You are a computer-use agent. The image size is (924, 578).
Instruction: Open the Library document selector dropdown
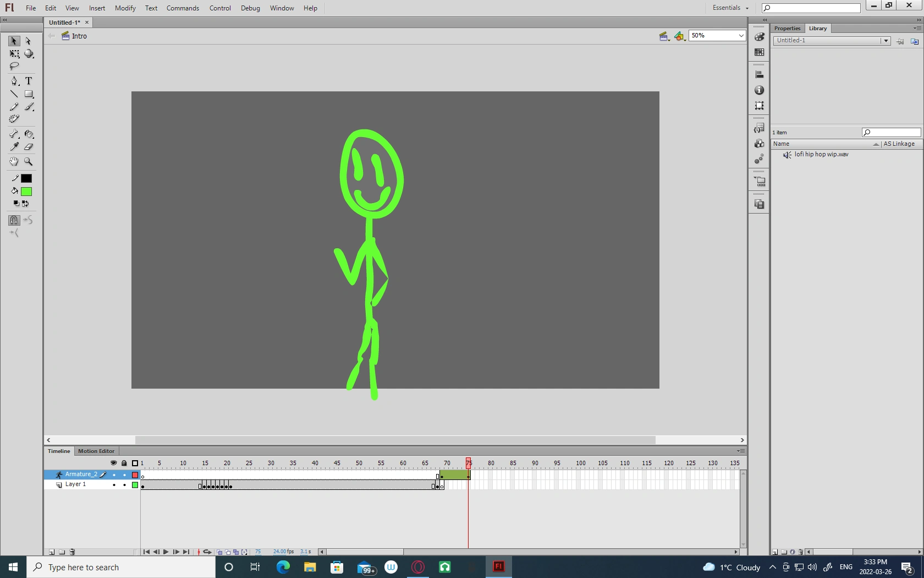pos(886,40)
